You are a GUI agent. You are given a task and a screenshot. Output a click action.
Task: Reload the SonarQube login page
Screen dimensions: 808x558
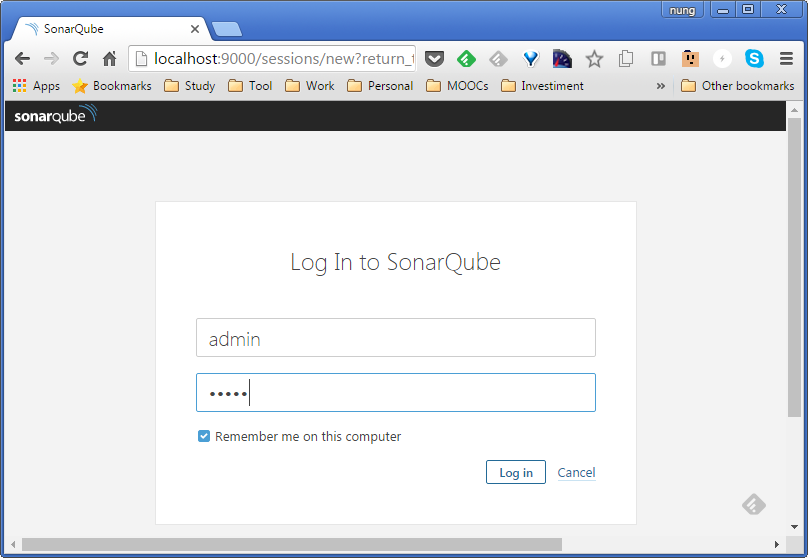80,59
